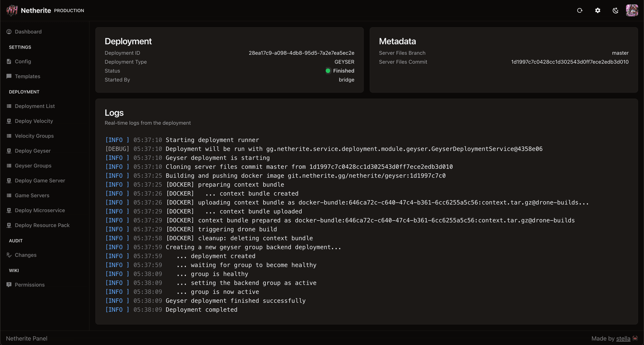The height and width of the screenshot is (345, 644).
Task: Toggle dark mode with moon icon
Action: tap(615, 10)
